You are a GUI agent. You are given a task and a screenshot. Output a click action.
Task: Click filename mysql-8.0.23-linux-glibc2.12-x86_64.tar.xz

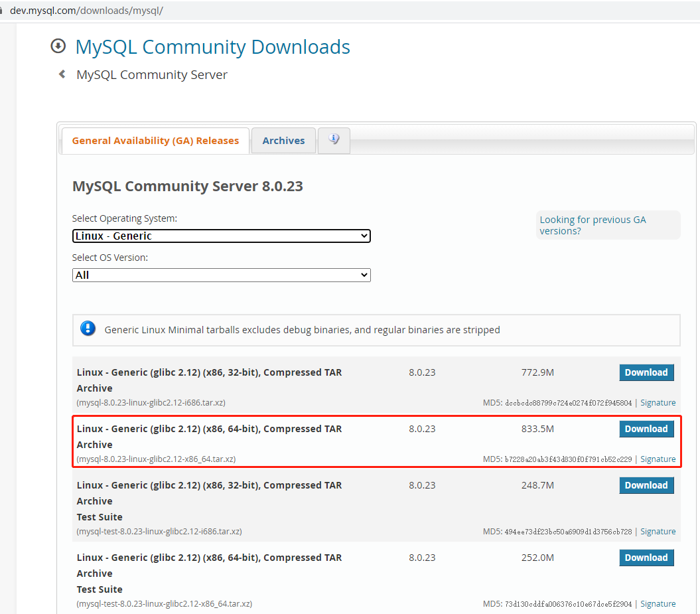click(x=156, y=459)
